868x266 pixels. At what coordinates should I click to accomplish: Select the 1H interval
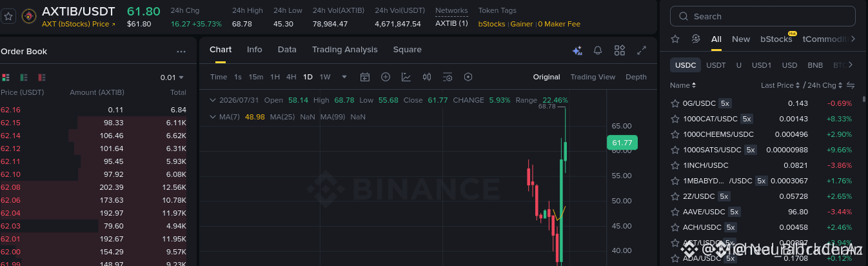(275, 77)
